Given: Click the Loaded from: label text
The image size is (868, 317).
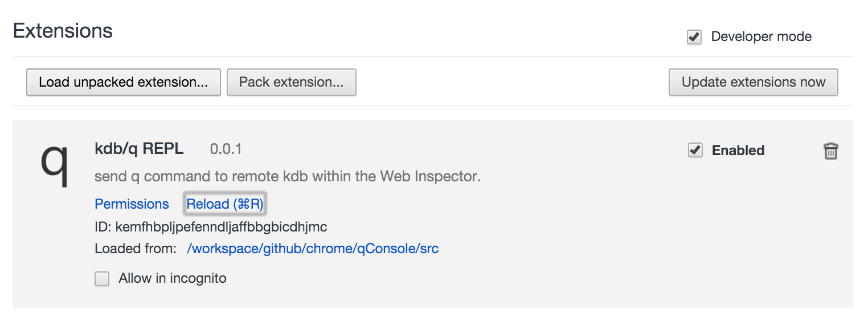Looking at the screenshot, I should pos(136,249).
